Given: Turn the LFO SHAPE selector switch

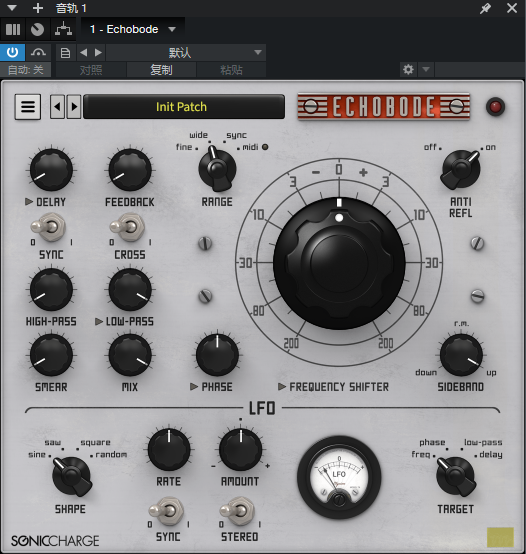Looking at the screenshot, I should click(71, 476).
